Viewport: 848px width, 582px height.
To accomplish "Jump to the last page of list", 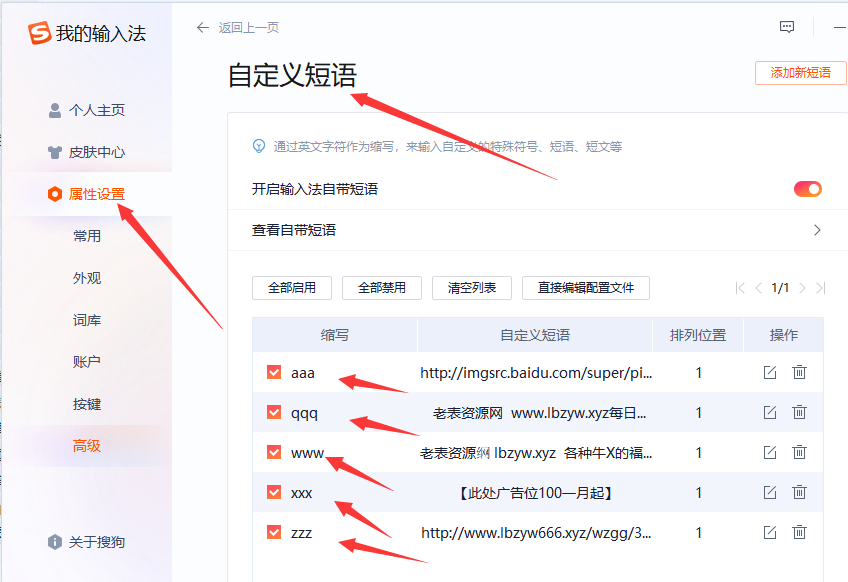I will pos(821,288).
